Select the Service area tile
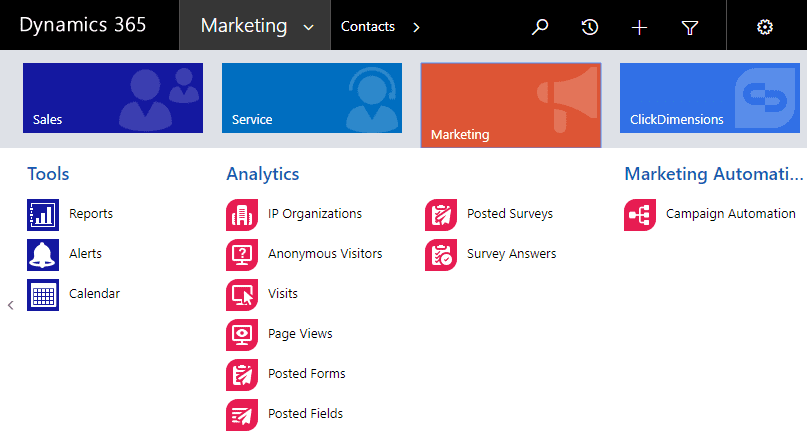The width and height of the screenshot is (807, 441). (x=312, y=98)
